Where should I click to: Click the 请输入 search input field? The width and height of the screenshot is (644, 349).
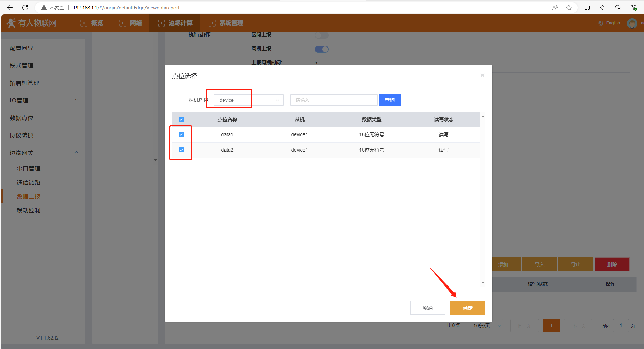tap(334, 100)
